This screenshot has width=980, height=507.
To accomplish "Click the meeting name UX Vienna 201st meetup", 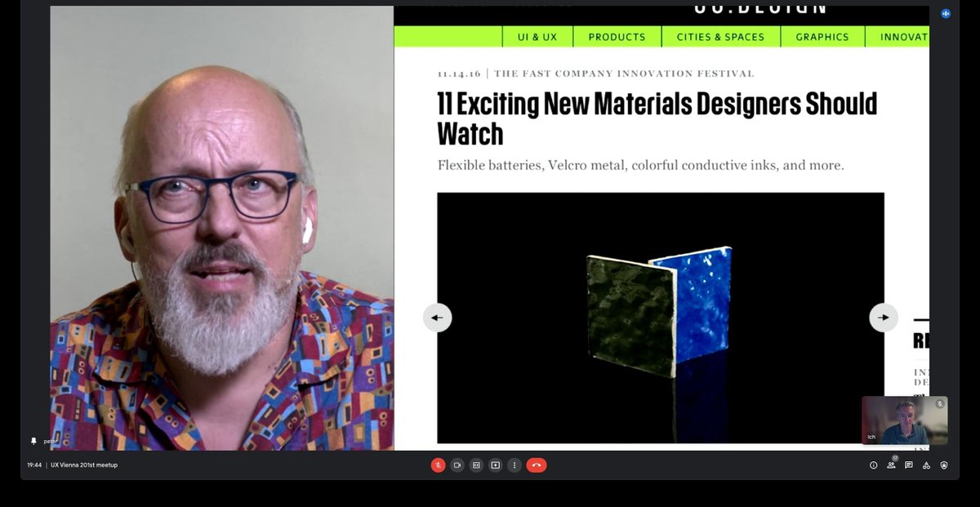I will pyautogui.click(x=84, y=465).
